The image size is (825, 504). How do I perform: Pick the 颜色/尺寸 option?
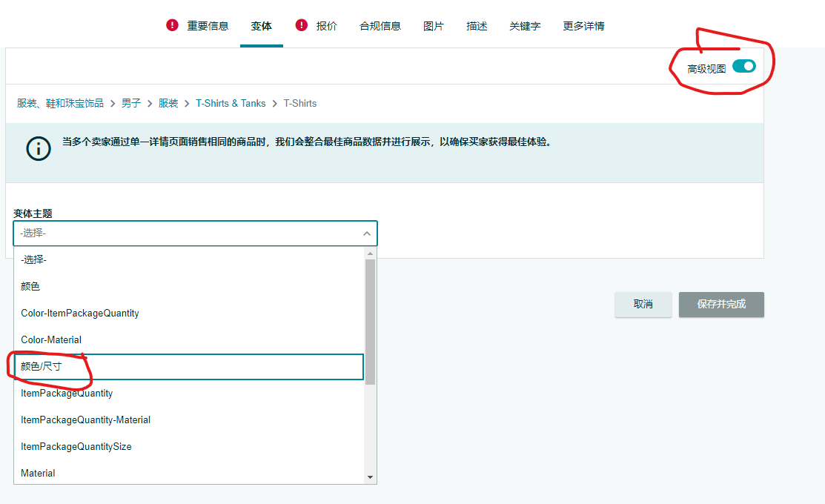tap(189, 367)
